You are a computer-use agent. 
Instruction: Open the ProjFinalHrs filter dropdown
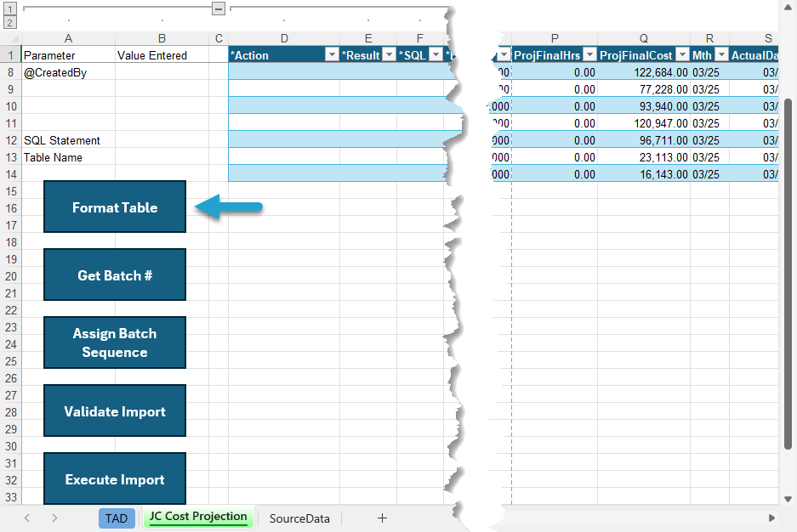tap(589, 55)
